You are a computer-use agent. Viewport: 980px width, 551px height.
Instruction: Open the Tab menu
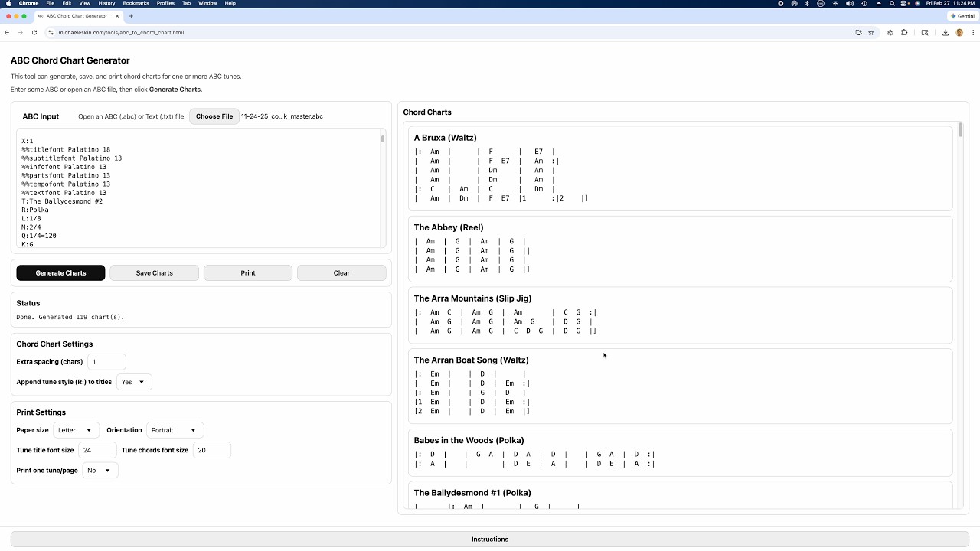point(186,3)
